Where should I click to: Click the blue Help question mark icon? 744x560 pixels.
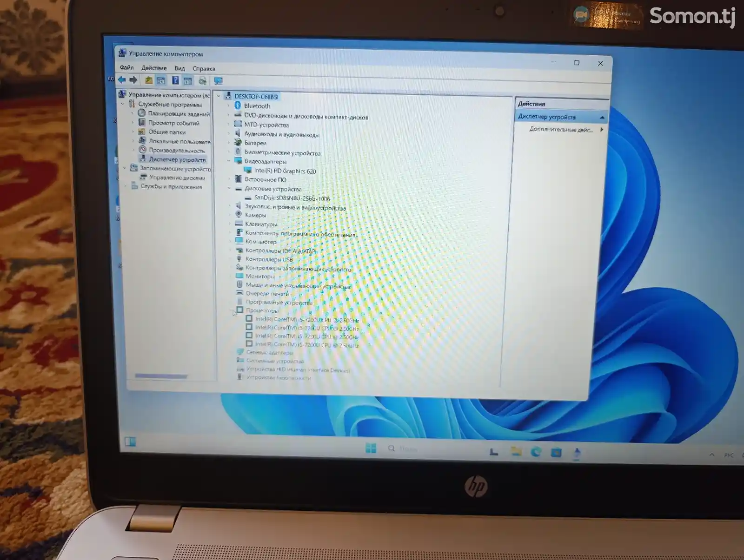coord(175,80)
